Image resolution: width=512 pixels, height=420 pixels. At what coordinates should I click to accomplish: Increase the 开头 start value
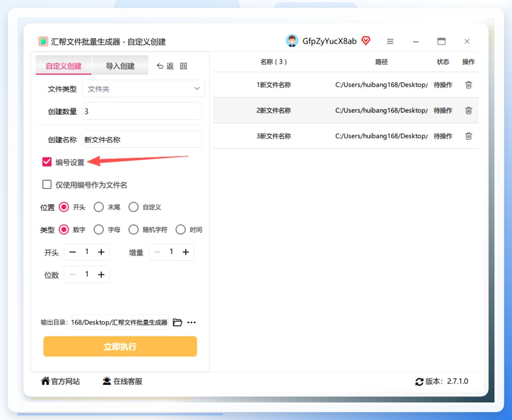click(101, 252)
